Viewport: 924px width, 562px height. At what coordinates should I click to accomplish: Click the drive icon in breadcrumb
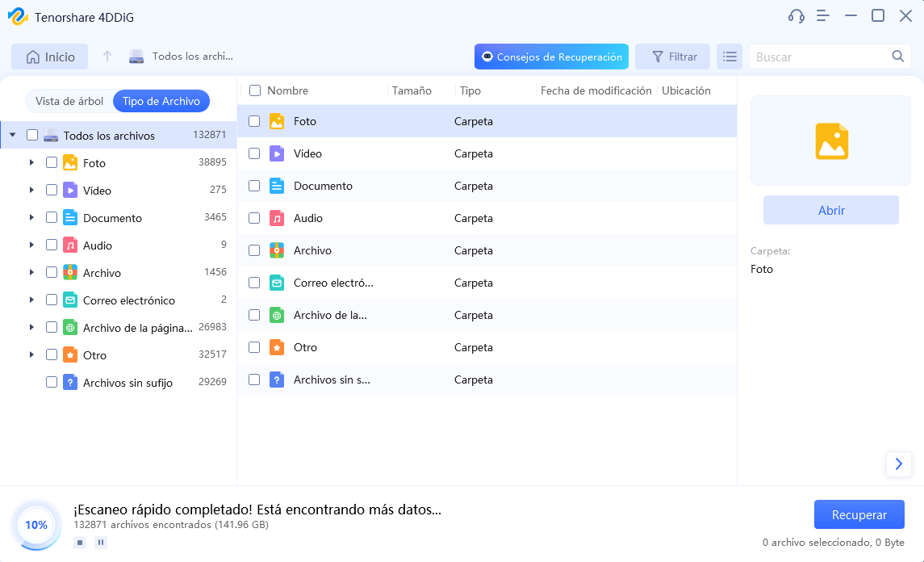coord(136,57)
